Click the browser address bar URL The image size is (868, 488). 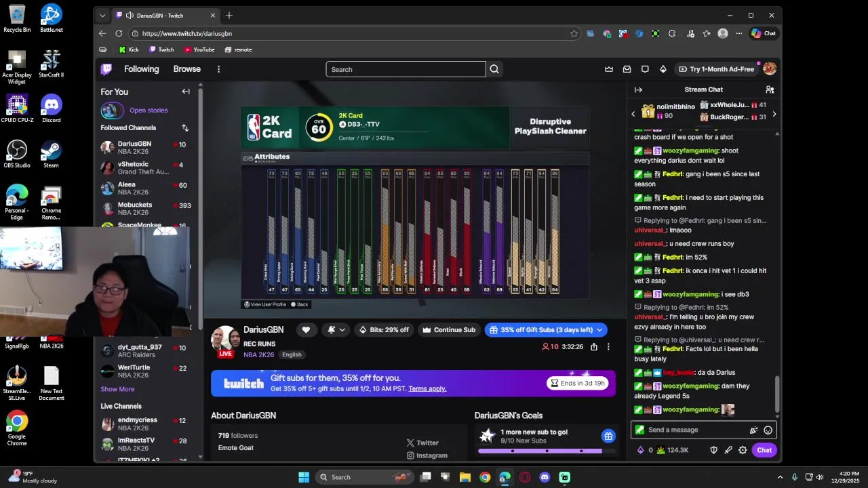click(187, 33)
